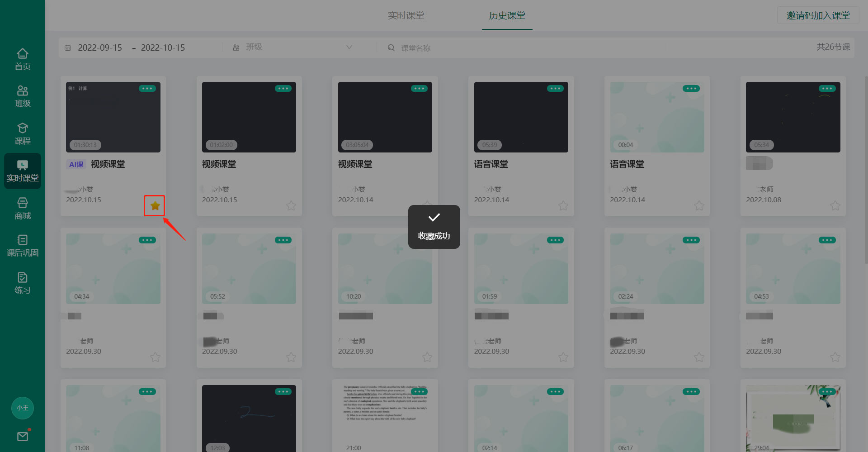Unfavorite the 2022.10.15 视频课堂 filled star
The width and height of the screenshot is (868, 452).
click(155, 205)
